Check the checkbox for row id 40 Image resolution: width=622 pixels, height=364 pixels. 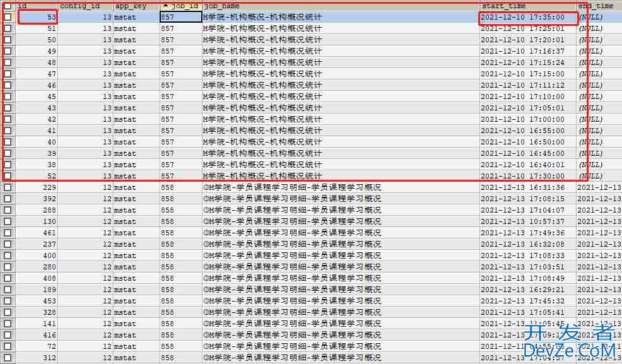[8, 142]
